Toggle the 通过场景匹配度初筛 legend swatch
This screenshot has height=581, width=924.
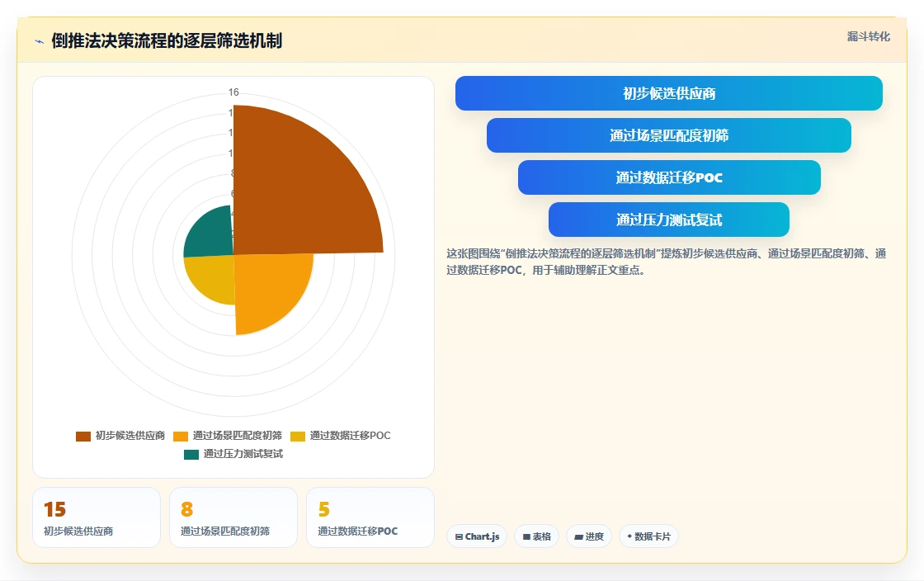(x=181, y=436)
